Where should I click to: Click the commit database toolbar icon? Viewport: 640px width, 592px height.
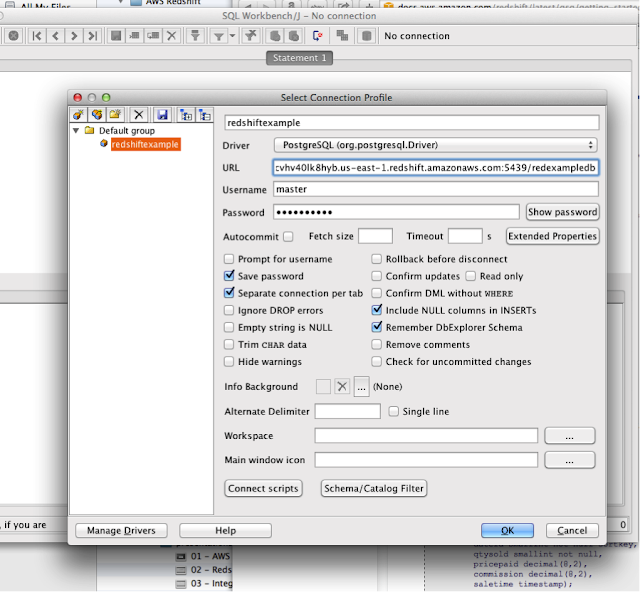pos(275,36)
